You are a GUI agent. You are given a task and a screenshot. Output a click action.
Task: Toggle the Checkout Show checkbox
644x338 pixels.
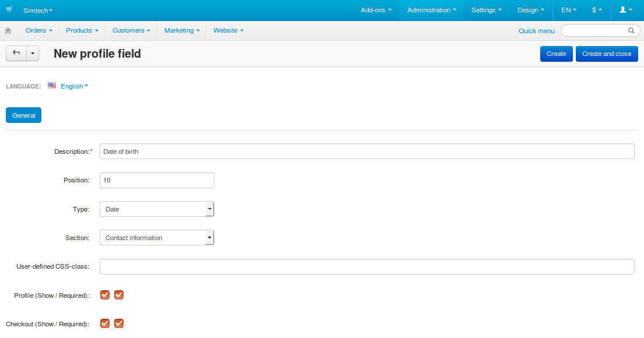tap(105, 323)
